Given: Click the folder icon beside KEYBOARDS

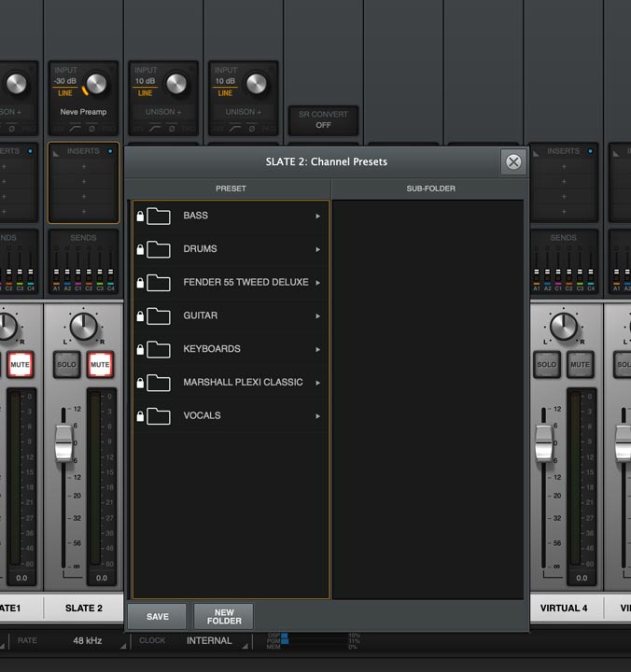Looking at the screenshot, I should (158, 349).
